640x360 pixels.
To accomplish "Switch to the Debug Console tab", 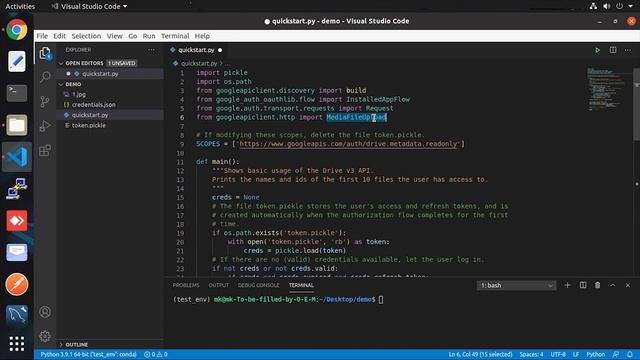I will point(258,285).
